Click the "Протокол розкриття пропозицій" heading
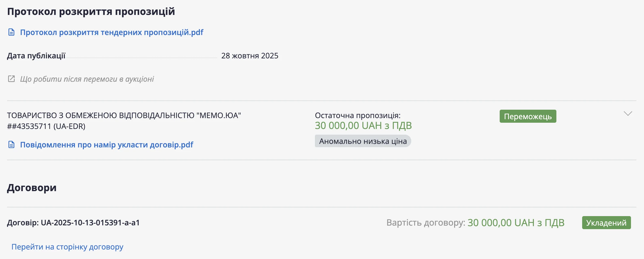The height and width of the screenshot is (259, 644). pos(91,11)
